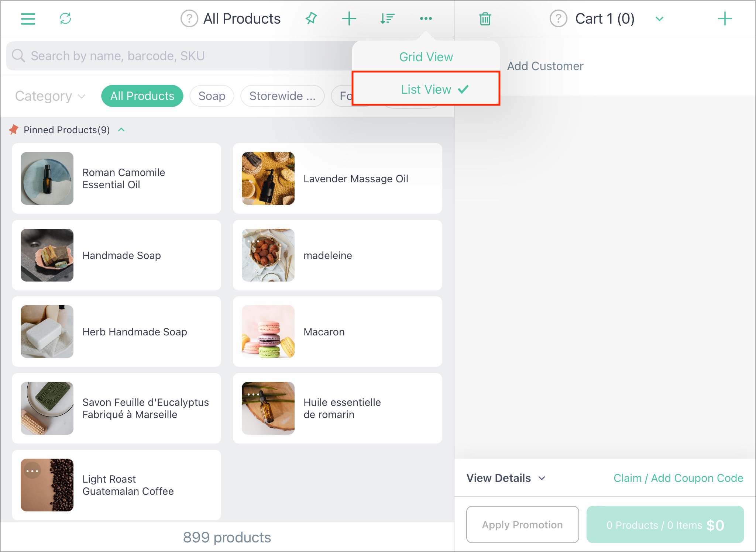This screenshot has width=756, height=552.
Task: Select Lavender Massage Oil product
Action: click(x=337, y=178)
